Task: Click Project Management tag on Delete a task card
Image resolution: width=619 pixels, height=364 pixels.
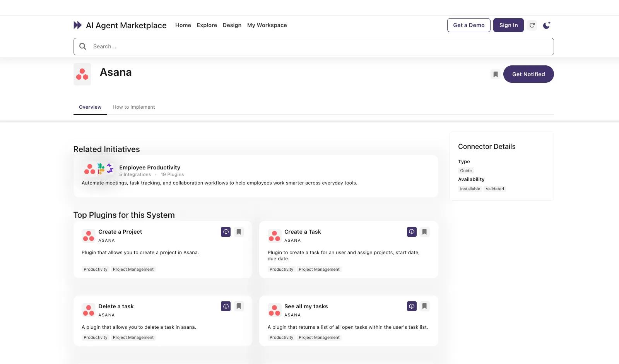Action: [133, 337]
